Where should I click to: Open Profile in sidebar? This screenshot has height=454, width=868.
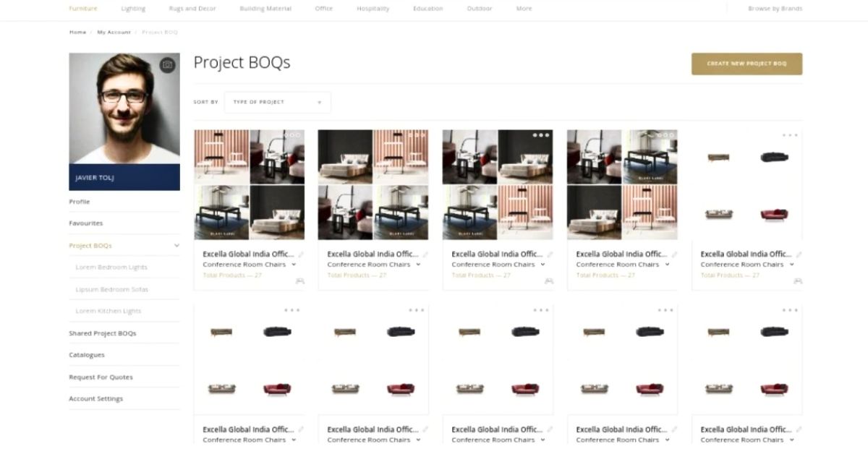[80, 202]
